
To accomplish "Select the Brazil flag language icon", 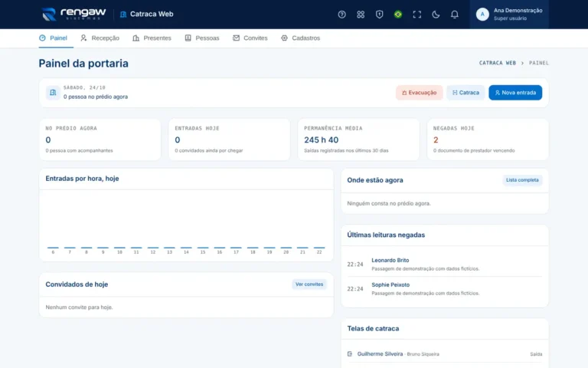I will [x=398, y=15].
